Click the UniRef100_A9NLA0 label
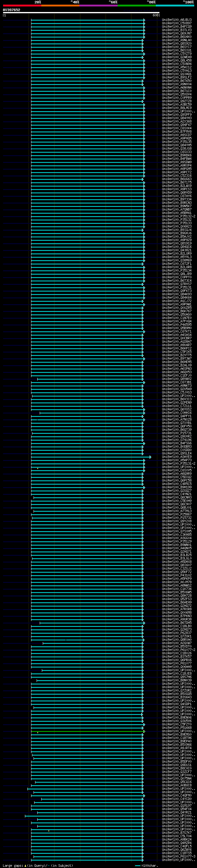 click(177, 40)
